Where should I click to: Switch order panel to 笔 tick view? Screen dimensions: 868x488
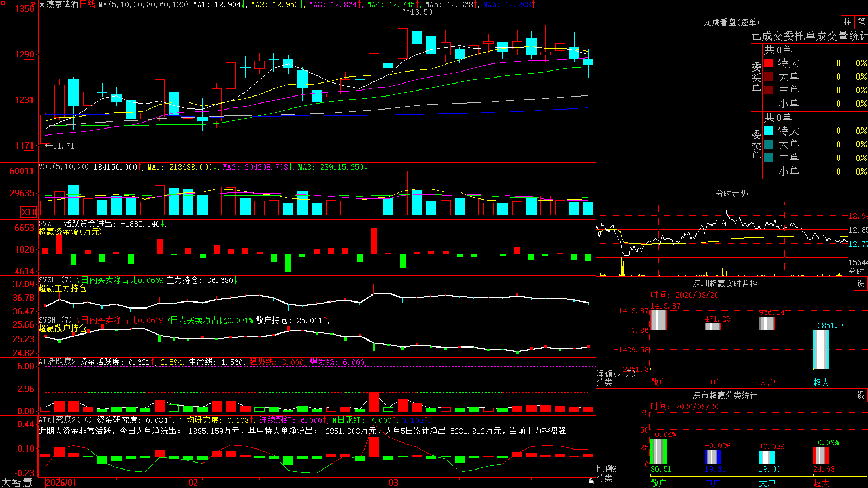[861, 22]
